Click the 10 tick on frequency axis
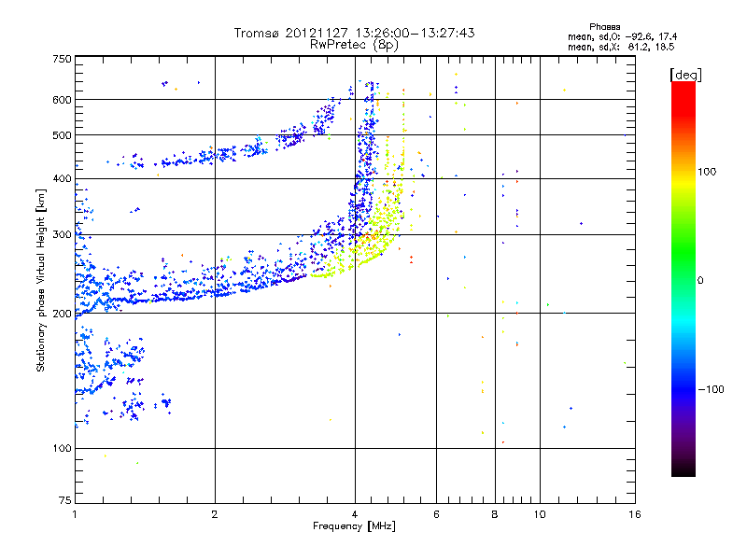Image resolution: width=747 pixels, height=560 pixels. pyautogui.click(x=539, y=514)
